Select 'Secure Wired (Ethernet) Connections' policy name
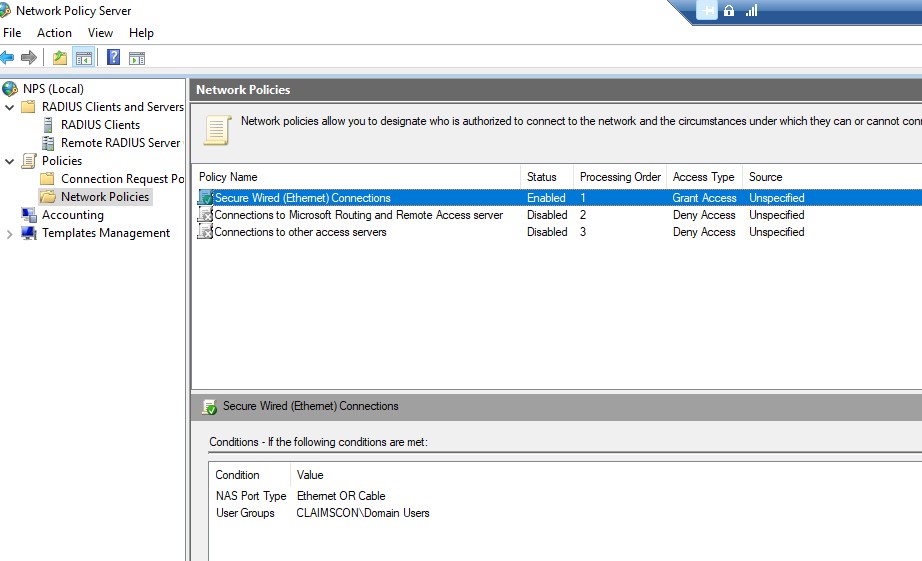 pos(302,198)
